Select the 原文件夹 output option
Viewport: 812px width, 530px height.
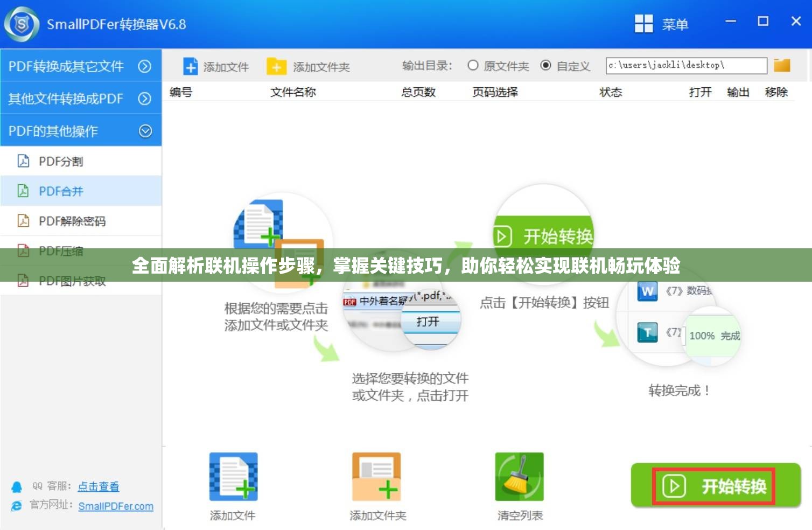473,65
